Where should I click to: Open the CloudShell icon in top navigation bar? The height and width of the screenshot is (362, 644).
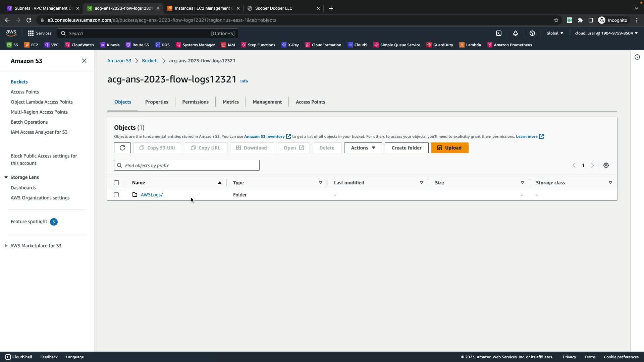click(499, 33)
